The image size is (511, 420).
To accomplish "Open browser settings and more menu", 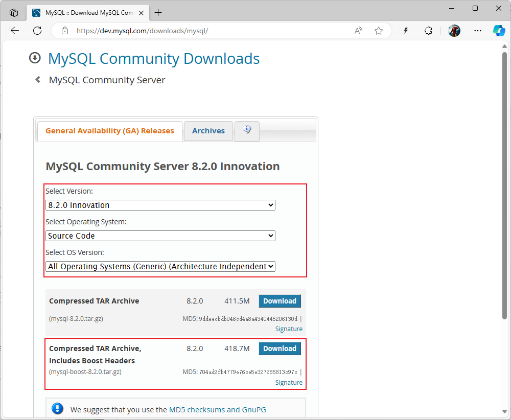I will 478,31.
